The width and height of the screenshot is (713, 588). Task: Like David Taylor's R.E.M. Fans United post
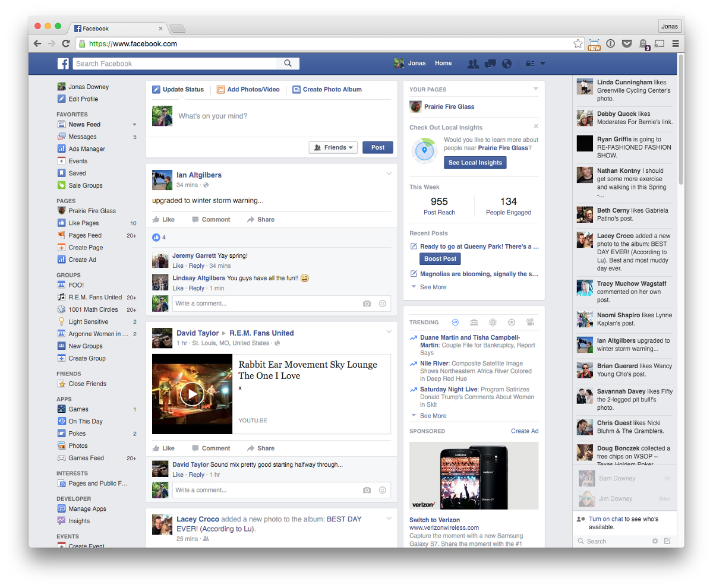click(x=163, y=448)
